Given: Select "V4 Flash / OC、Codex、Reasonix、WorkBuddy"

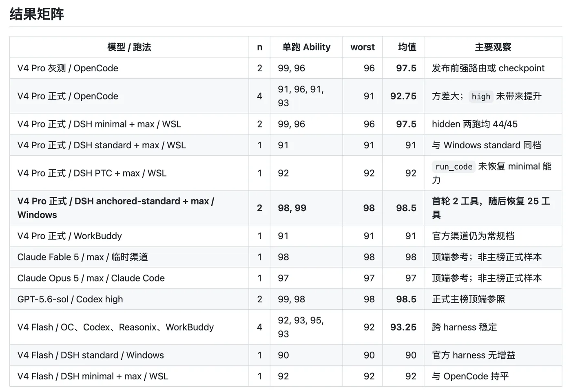Looking at the screenshot, I should tap(115, 327).
